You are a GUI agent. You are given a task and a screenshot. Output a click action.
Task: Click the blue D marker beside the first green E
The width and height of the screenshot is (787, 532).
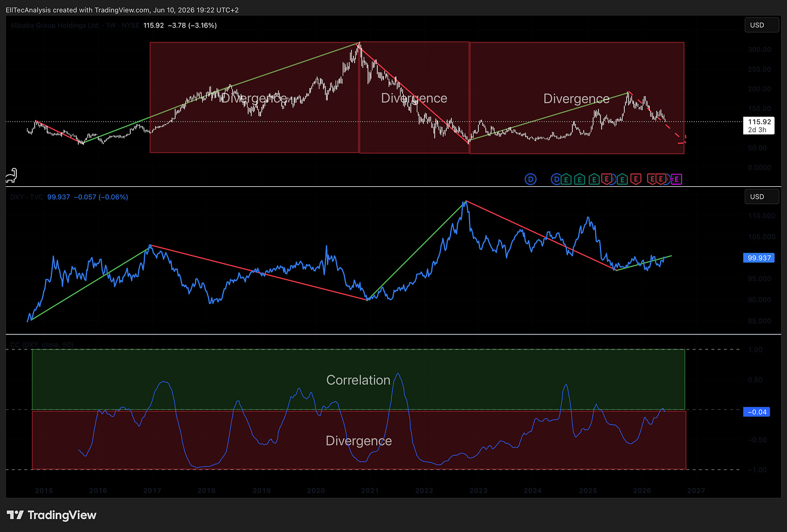tap(556, 179)
